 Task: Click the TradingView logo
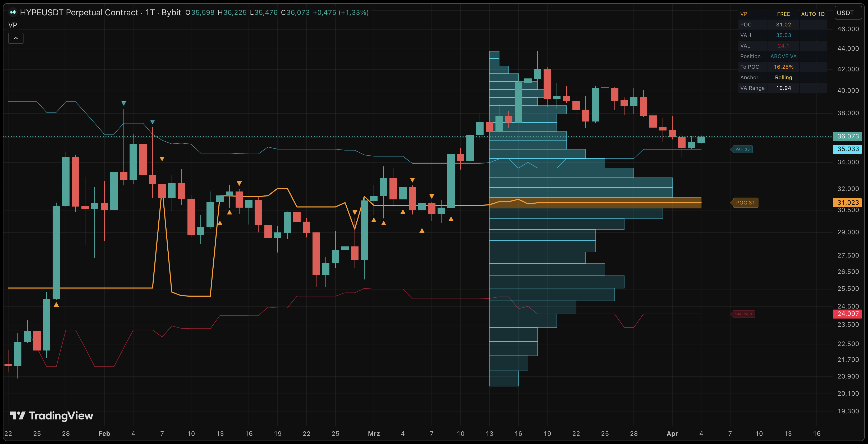coord(51,416)
